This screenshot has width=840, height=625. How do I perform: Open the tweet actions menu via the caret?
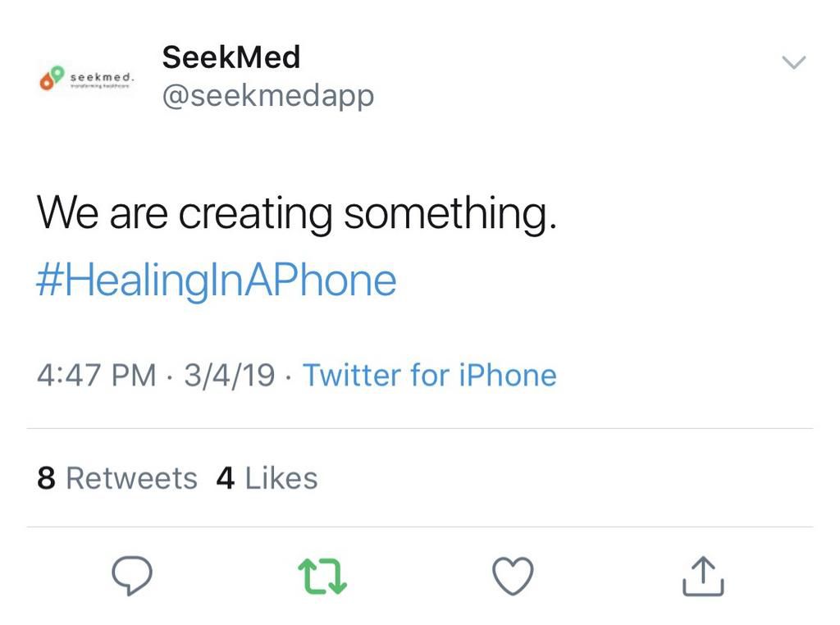(x=792, y=62)
